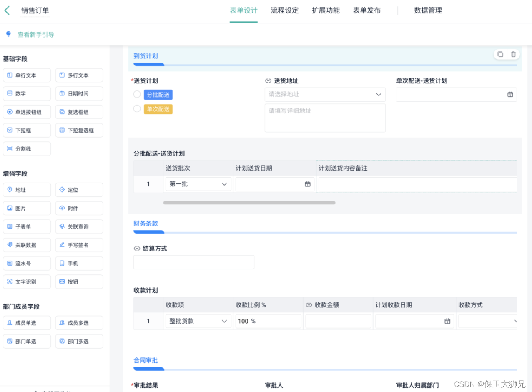The image size is (532, 392).
Task: Add a 附件 field
Action: (79, 208)
